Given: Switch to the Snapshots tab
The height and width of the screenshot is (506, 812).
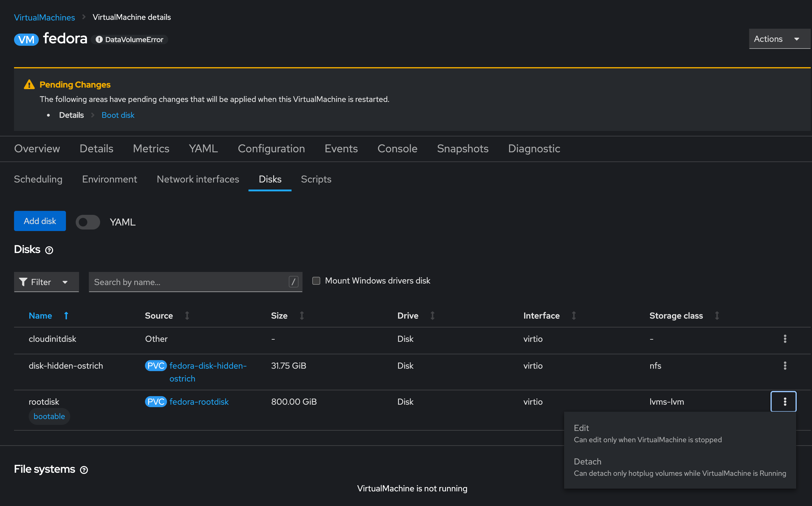Looking at the screenshot, I should coord(462,149).
